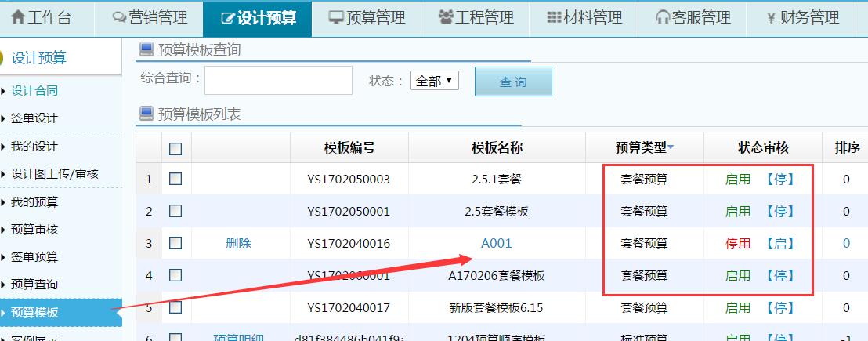Image resolution: width=868 pixels, height=341 pixels.
Task: Select 预算查询 in the left sidebar
Action: pos(34,284)
